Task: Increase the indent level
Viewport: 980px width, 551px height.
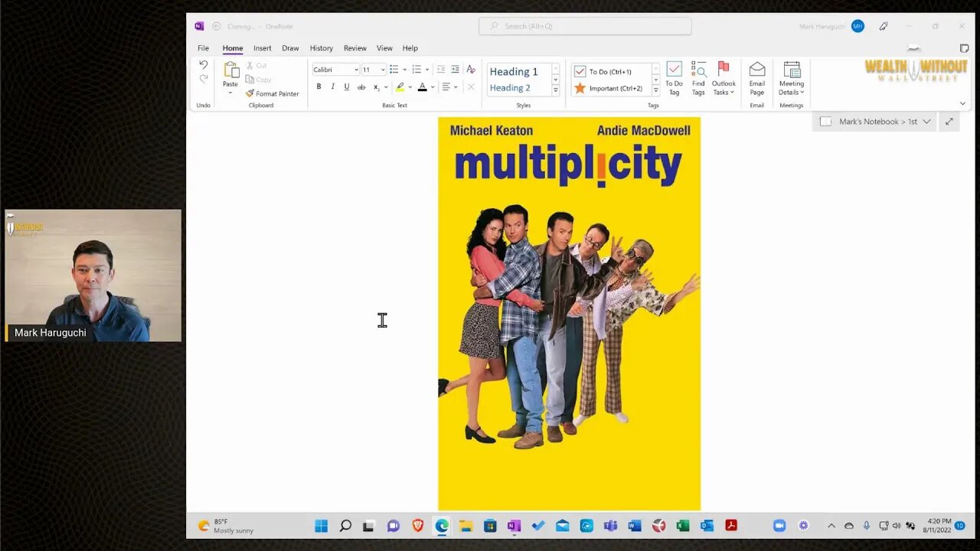Action: click(456, 70)
